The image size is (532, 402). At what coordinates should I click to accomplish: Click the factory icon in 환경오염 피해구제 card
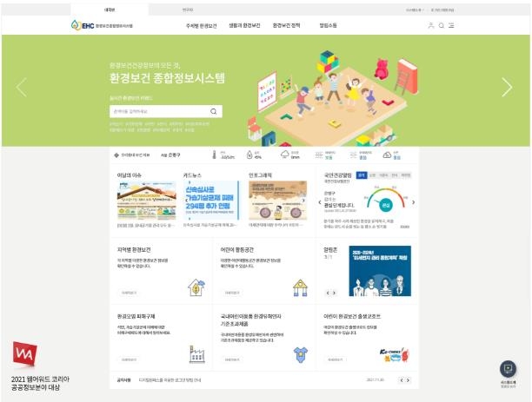[x=197, y=353]
